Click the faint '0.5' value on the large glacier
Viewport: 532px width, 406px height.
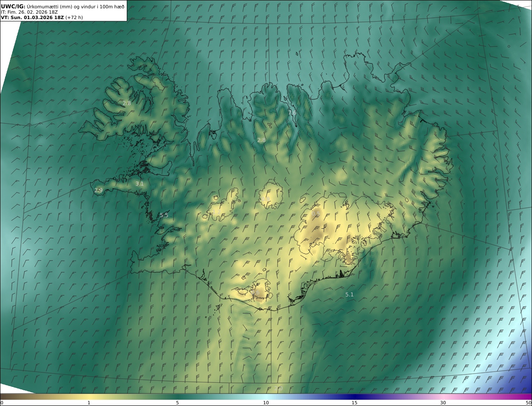316,213
